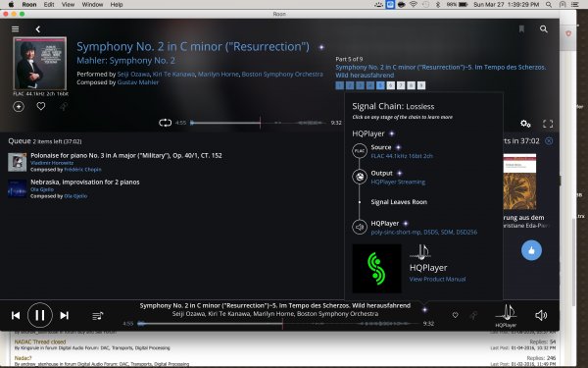Seek within the header waveform bar
Screen dimensions: 588x368
pyautogui.click(x=259, y=123)
